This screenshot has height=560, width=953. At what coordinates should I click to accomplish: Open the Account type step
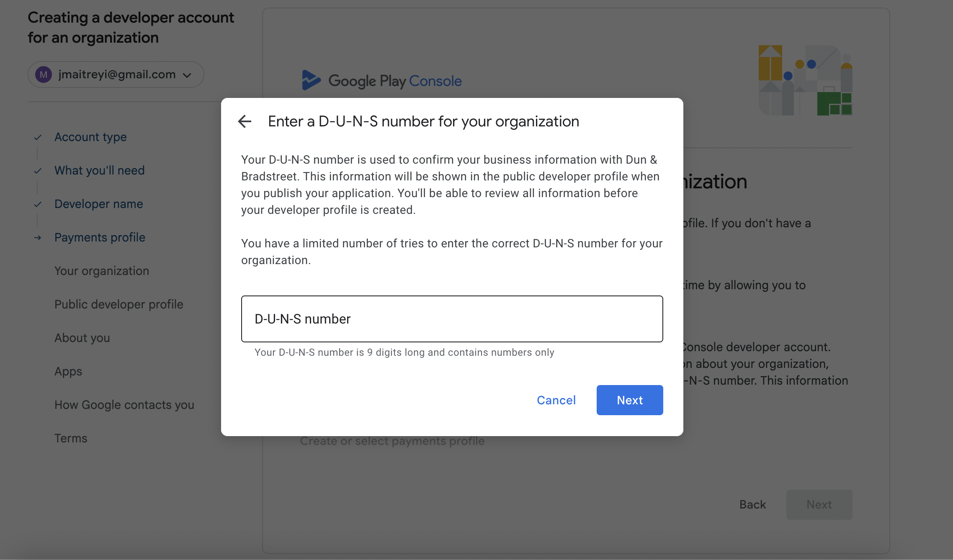(x=90, y=137)
